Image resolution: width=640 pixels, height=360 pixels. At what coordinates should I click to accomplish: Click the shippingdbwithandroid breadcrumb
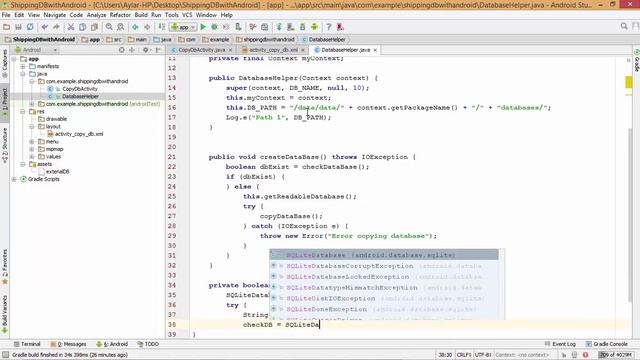click(265, 40)
